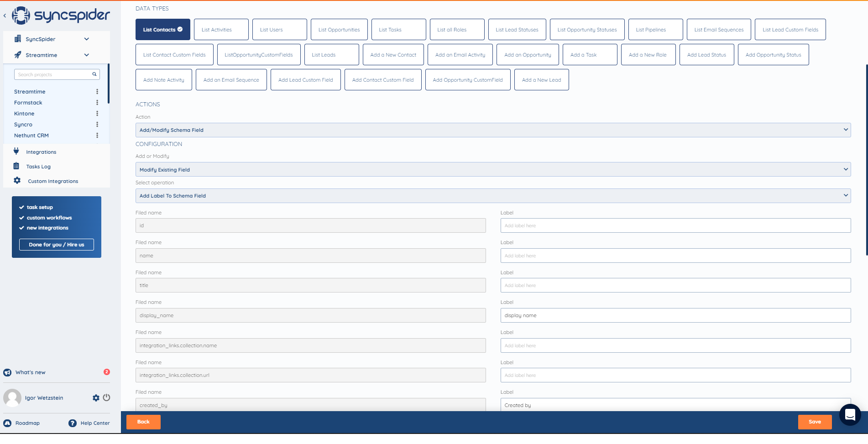This screenshot has height=444, width=868.
Task: Click the Back button
Action: [x=143, y=422]
